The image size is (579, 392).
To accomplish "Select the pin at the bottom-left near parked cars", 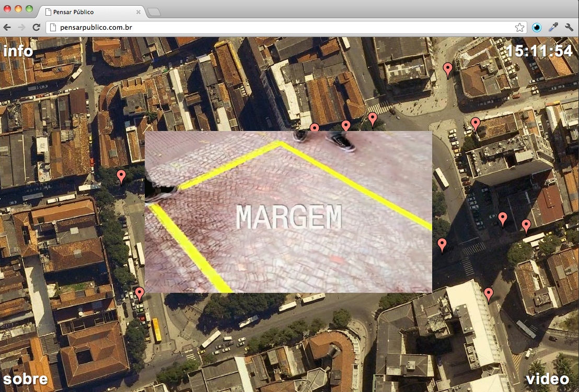I will (x=139, y=294).
